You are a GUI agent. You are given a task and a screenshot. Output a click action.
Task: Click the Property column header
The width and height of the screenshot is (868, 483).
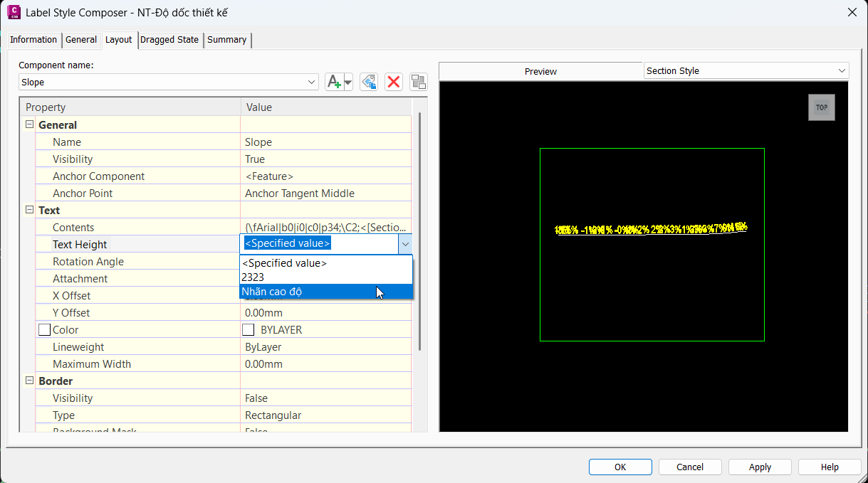click(x=130, y=107)
